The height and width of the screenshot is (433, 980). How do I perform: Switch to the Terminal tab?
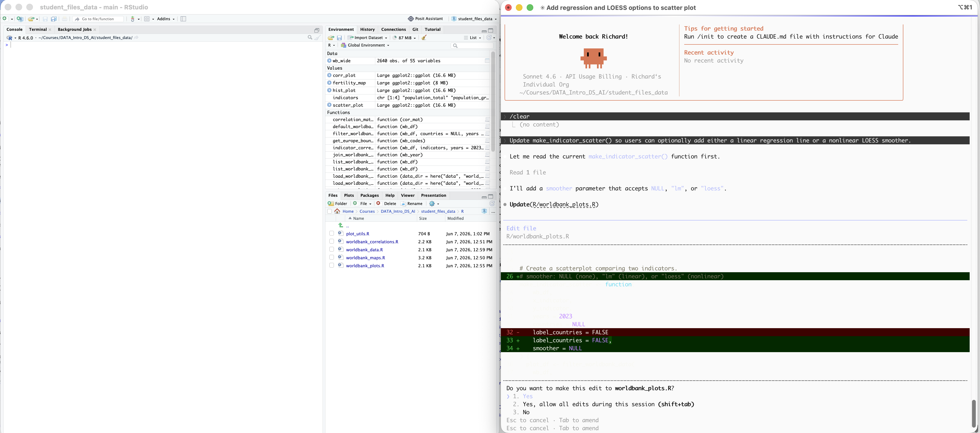38,29
